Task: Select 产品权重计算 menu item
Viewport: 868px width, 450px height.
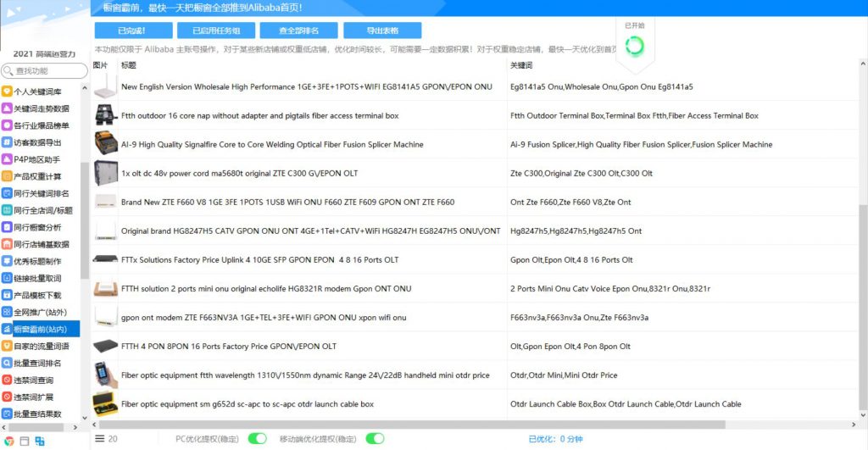Action: (x=37, y=176)
